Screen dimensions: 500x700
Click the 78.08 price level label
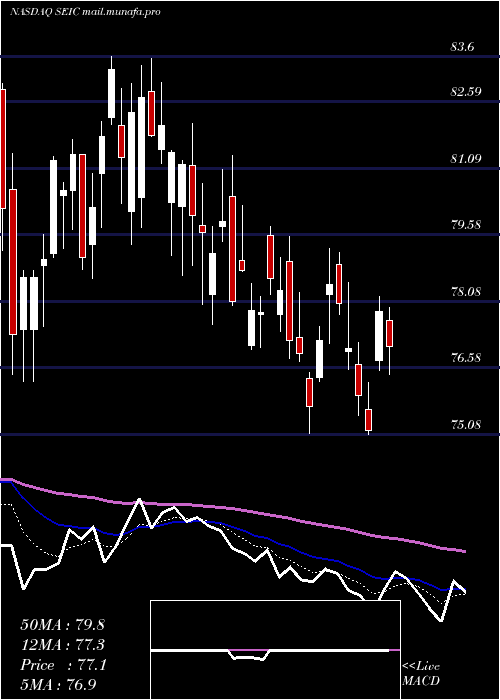pyautogui.click(x=466, y=292)
